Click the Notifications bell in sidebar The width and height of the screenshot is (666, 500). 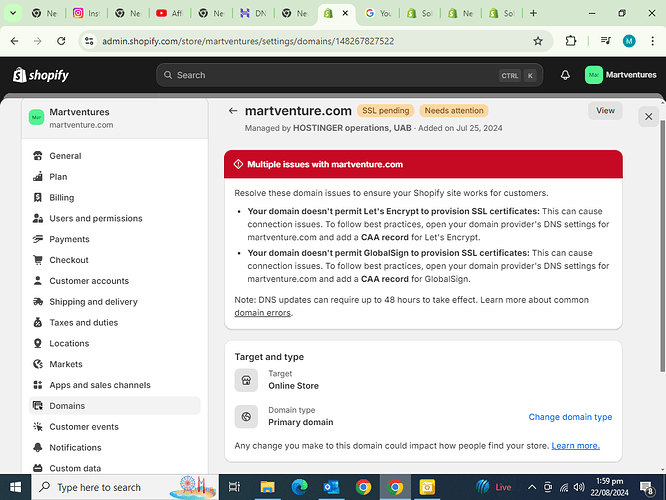pyautogui.click(x=38, y=447)
